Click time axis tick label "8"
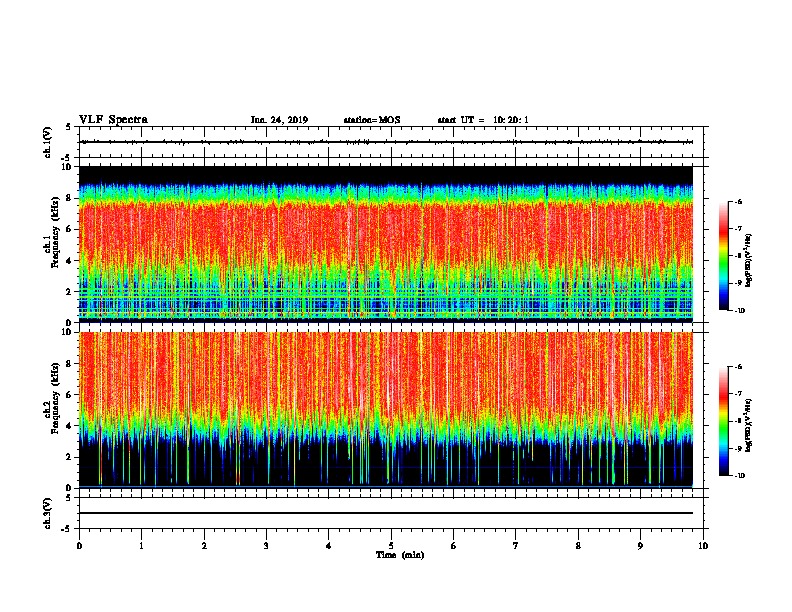This screenshot has height=612, width=792. pyautogui.click(x=578, y=546)
